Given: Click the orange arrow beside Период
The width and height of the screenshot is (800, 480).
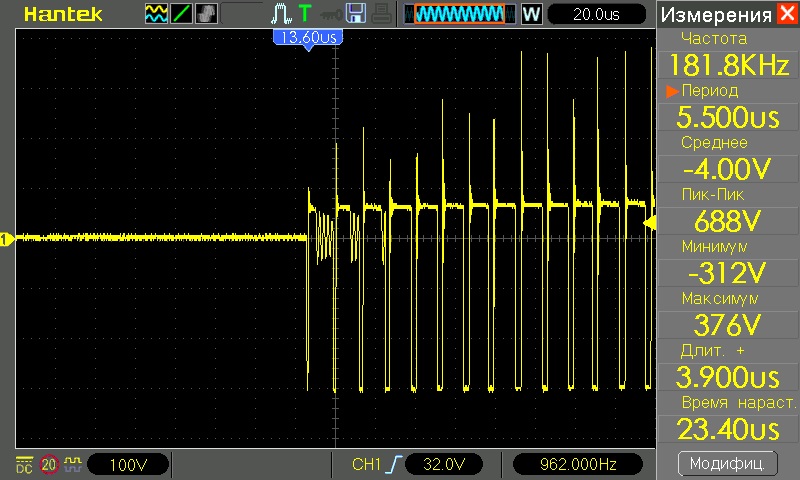Looking at the screenshot, I should [x=672, y=91].
